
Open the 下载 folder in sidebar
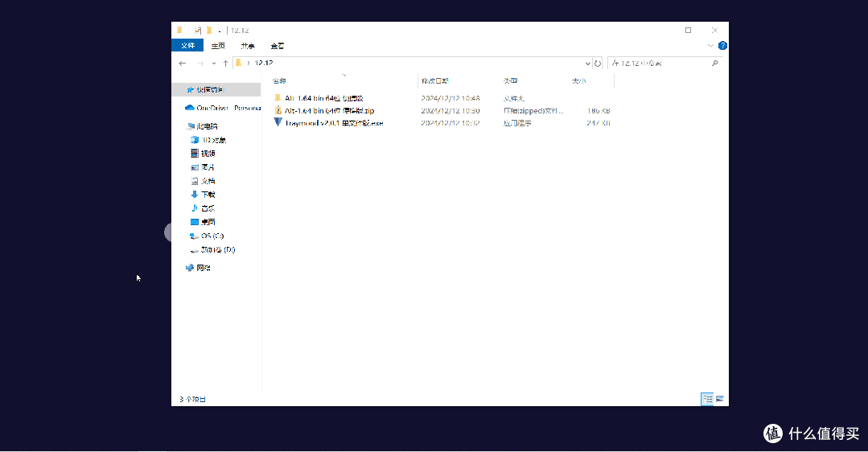pyautogui.click(x=203, y=195)
